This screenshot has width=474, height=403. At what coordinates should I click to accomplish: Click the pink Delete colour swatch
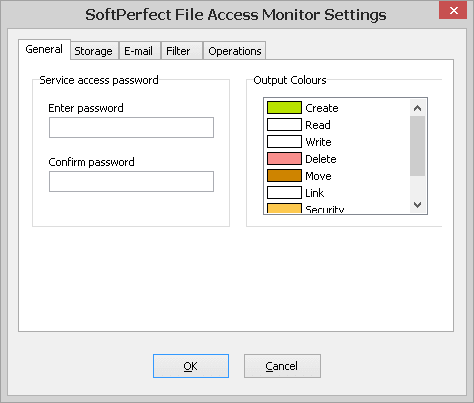(284, 159)
